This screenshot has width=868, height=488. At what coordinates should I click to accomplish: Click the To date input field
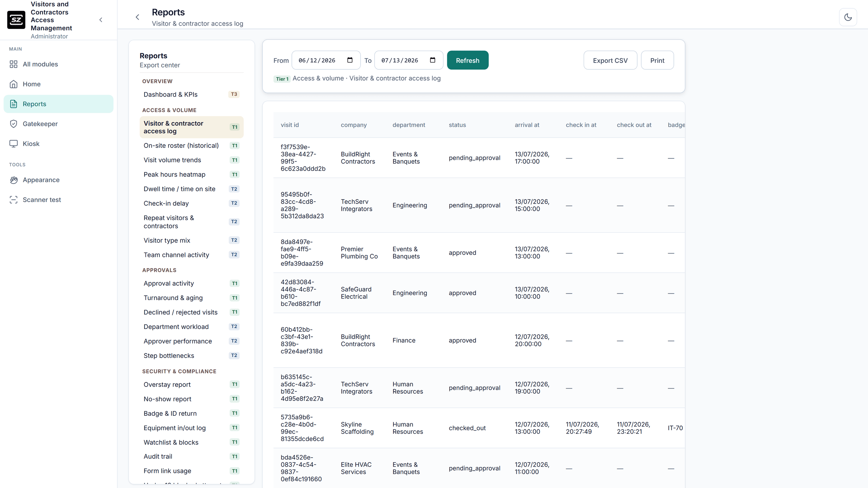point(409,60)
